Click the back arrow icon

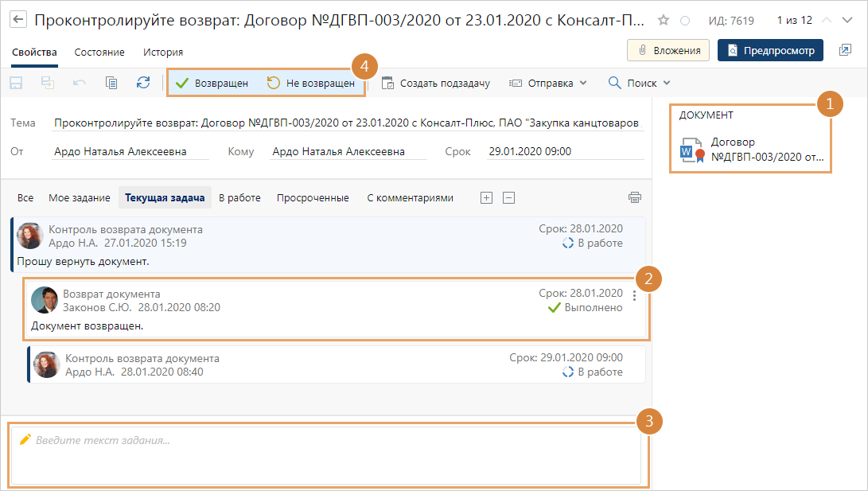[x=18, y=19]
